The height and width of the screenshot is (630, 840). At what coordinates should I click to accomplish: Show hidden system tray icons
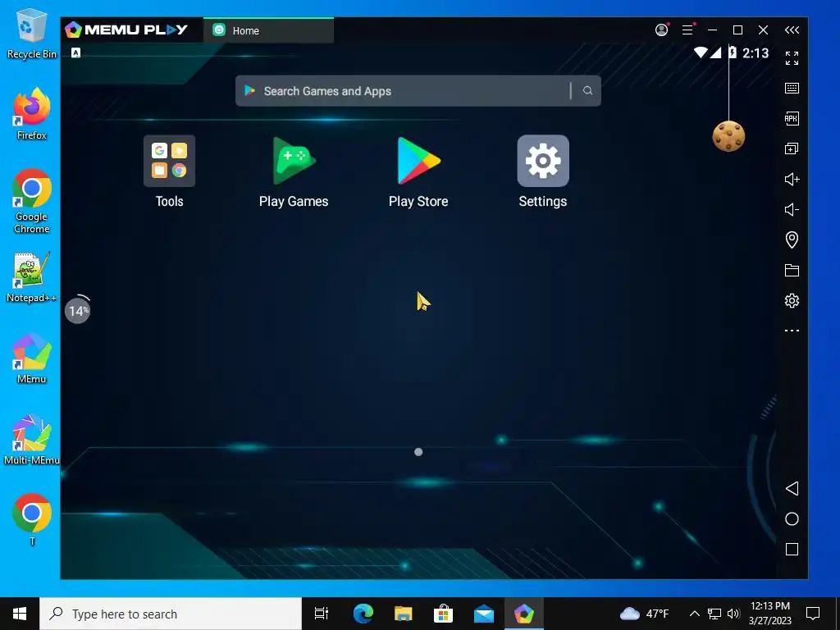[694, 614]
